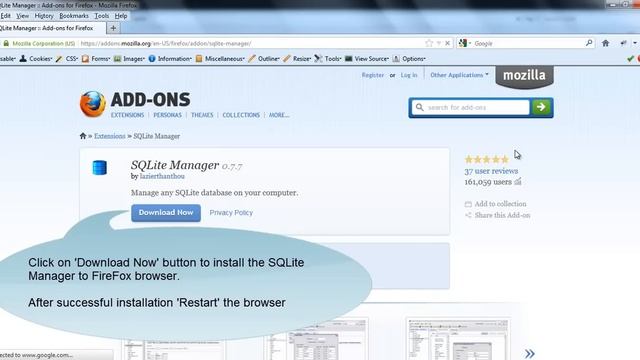Click Add to collection
The height and width of the screenshot is (360, 640).
click(x=496, y=204)
